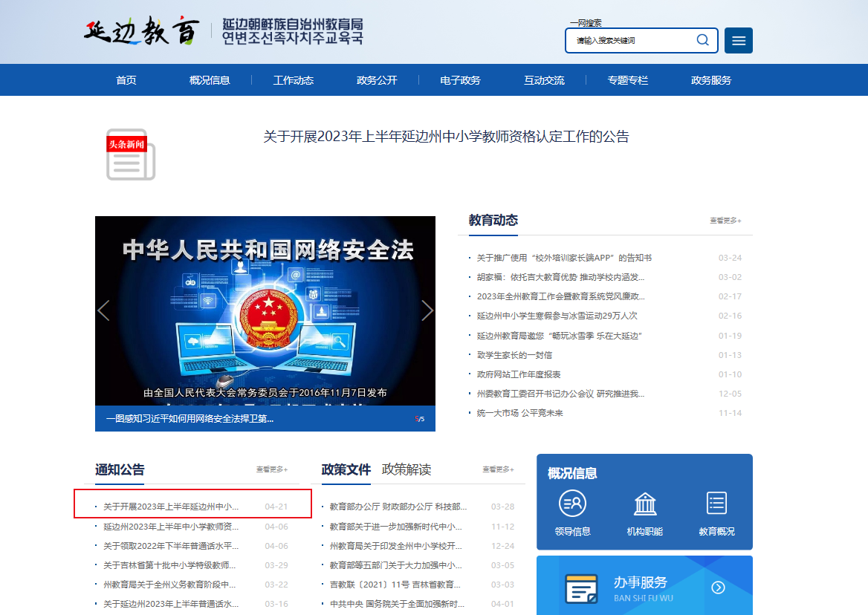The height and width of the screenshot is (615, 868).
Task: Expand 查看更多 in 教育动态 section
Action: [725, 221]
